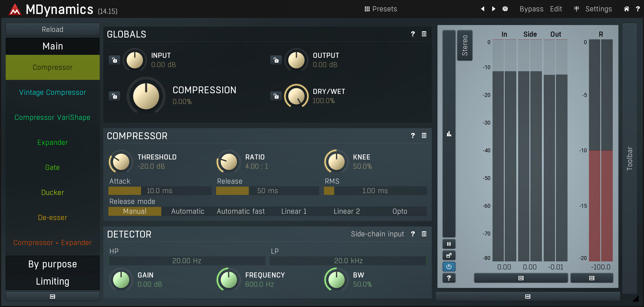Click the Attack time slider
This screenshot has height=307, width=644.
coord(160,190)
